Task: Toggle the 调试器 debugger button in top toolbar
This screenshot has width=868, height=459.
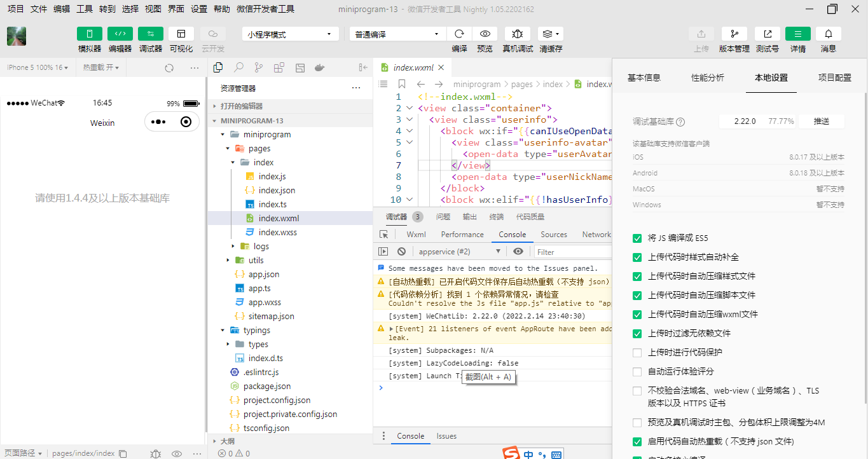Action: tap(151, 34)
